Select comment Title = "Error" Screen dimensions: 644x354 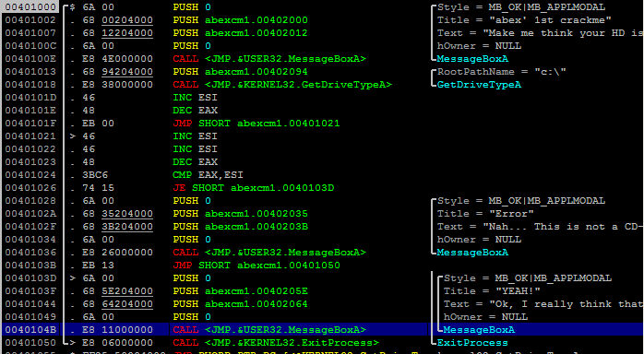(485, 214)
